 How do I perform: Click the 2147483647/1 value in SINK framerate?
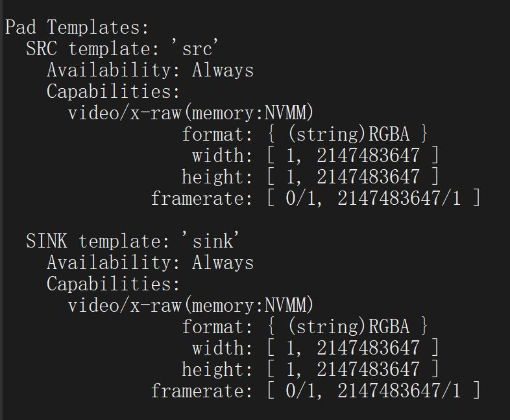point(399,391)
